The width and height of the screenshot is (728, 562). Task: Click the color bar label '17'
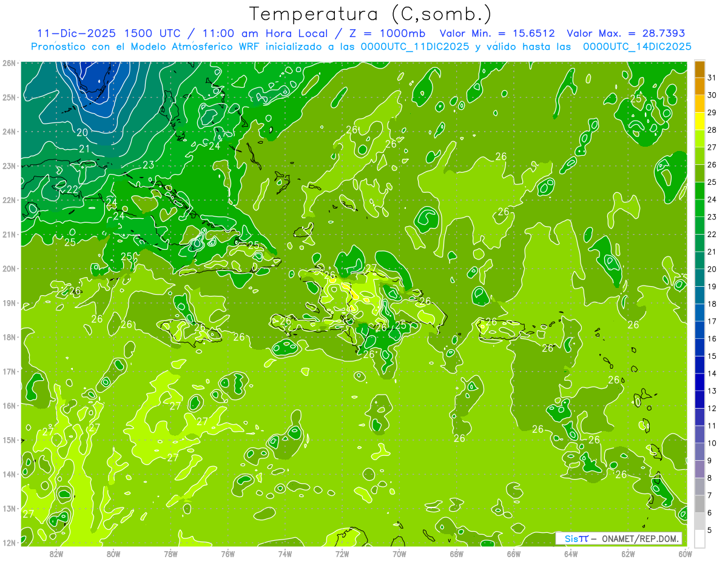pos(712,321)
